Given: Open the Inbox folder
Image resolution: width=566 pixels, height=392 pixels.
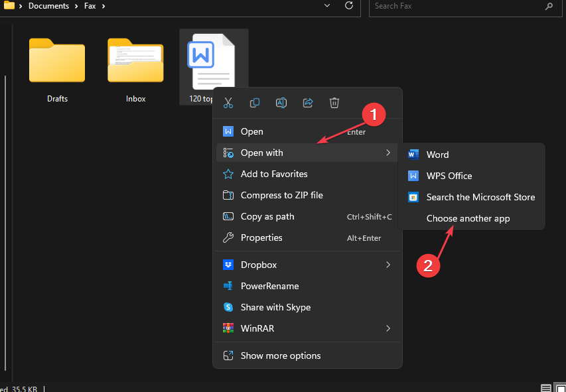Looking at the screenshot, I should pos(135,64).
